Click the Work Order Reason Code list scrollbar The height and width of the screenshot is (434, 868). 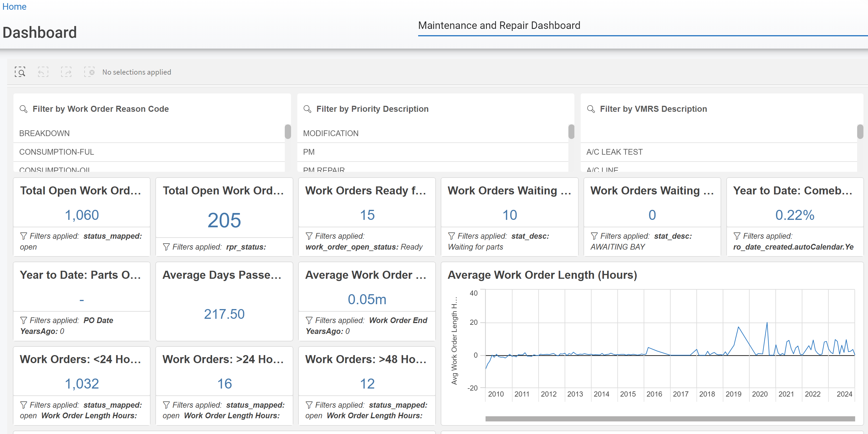pyautogui.click(x=287, y=132)
